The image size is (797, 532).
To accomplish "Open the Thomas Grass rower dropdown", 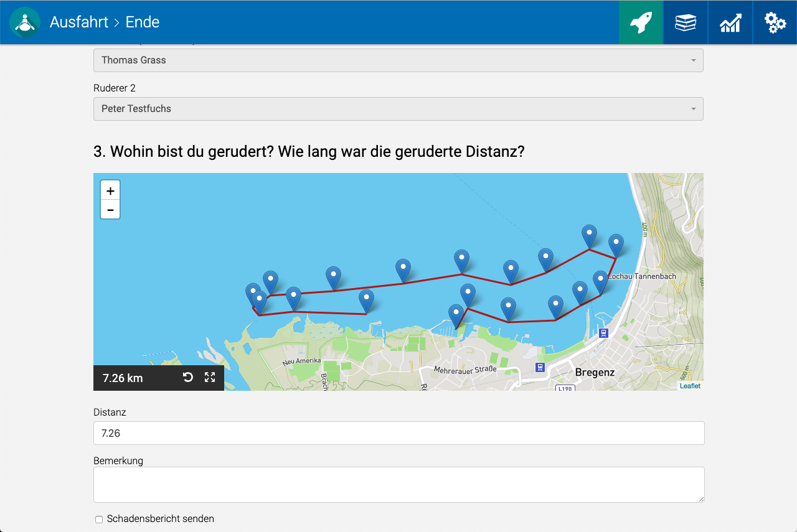I will 398,60.
